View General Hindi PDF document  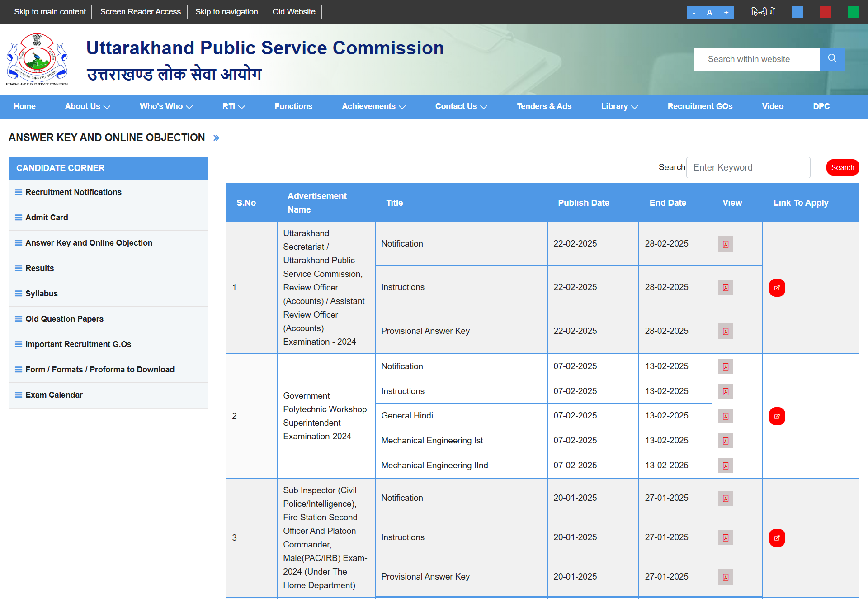725,416
